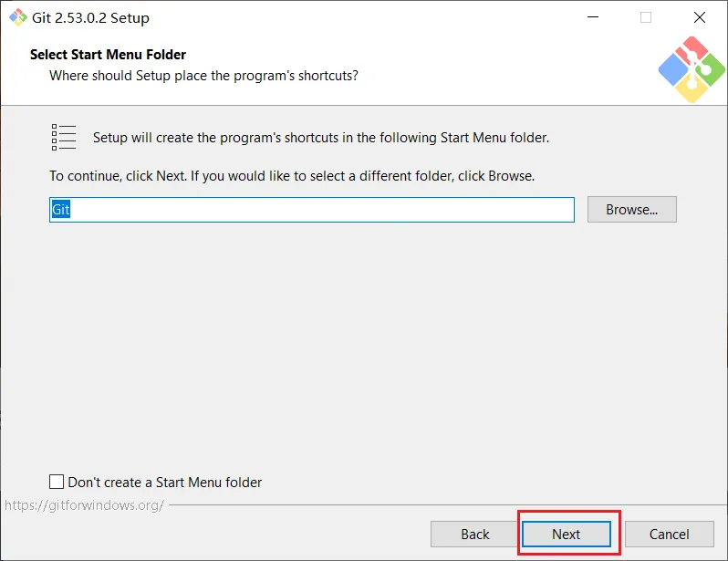Minimize the Git Setup window
The height and width of the screenshot is (561, 728).
click(x=592, y=17)
